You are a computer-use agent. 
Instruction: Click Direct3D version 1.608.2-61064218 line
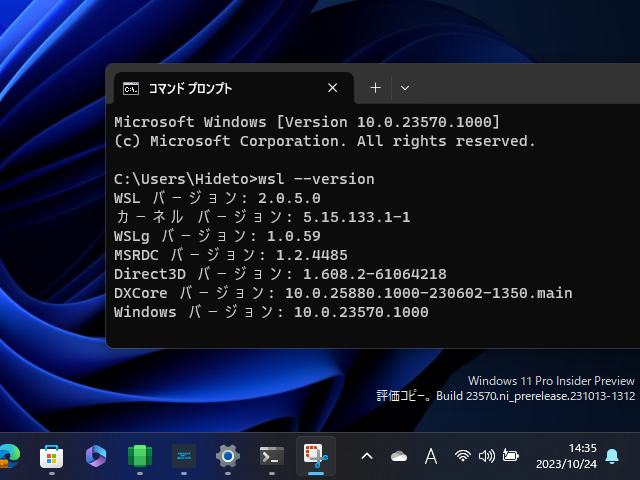coord(280,274)
